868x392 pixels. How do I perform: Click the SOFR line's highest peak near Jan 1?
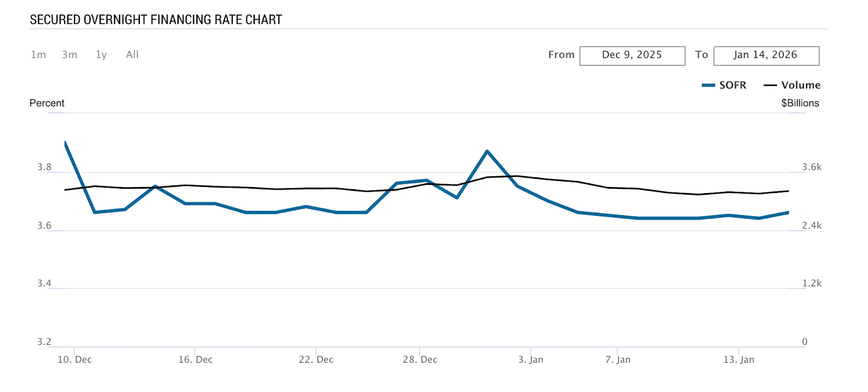(x=487, y=151)
